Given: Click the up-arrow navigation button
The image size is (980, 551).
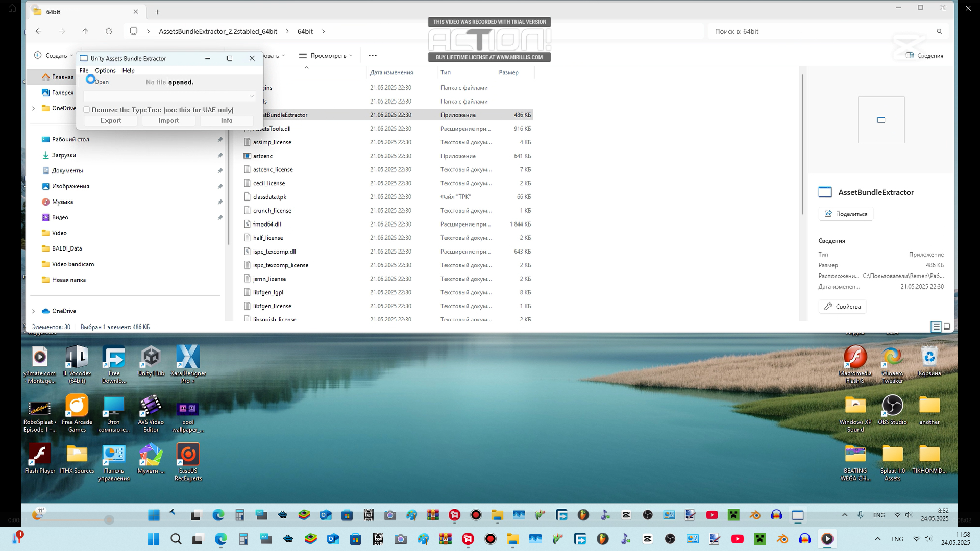Looking at the screenshot, I should pyautogui.click(x=85, y=31).
